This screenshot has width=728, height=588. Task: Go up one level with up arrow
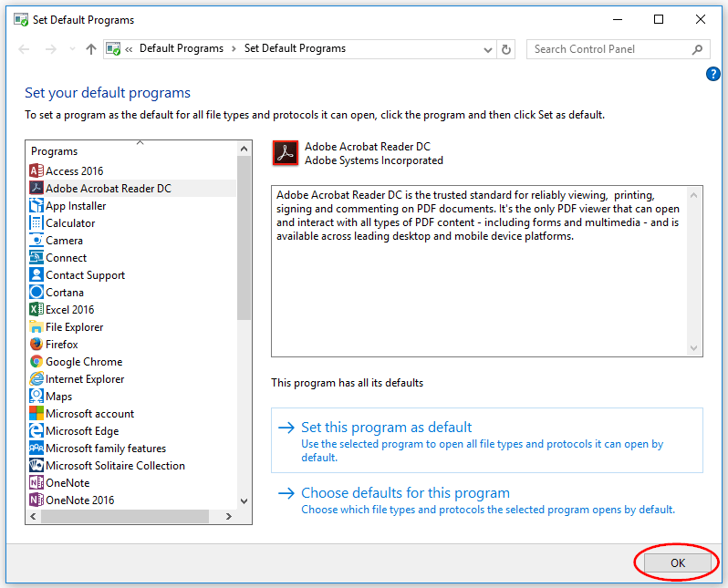[x=91, y=48]
